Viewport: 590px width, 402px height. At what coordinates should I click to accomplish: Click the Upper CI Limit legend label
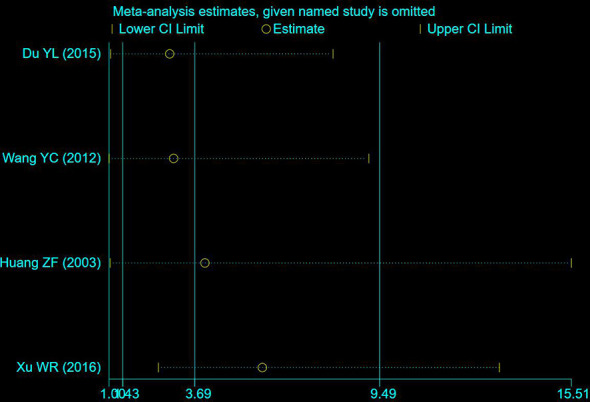coord(470,29)
